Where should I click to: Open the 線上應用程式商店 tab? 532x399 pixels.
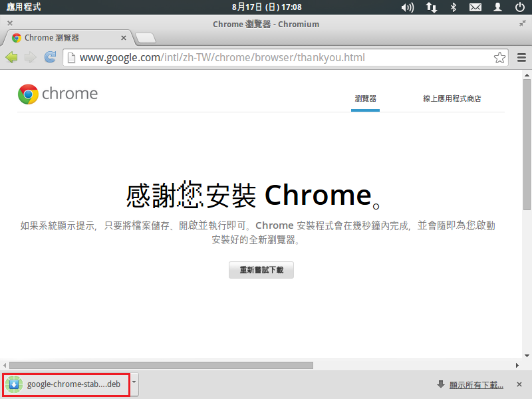coord(452,98)
